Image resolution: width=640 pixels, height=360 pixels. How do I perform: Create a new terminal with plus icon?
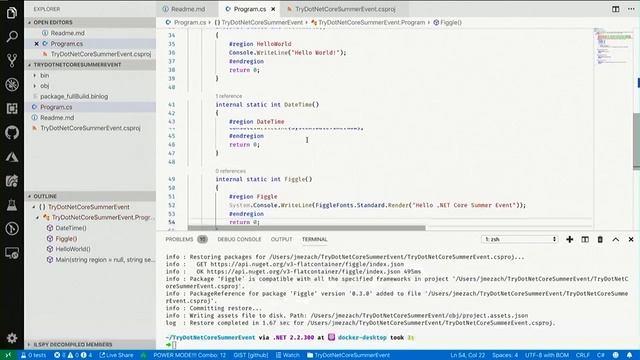569,239
